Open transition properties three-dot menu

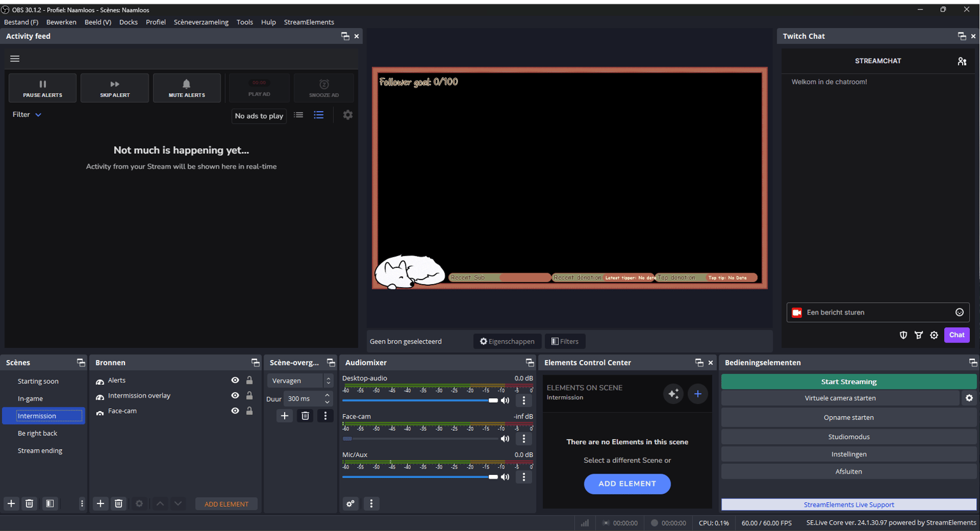point(325,416)
